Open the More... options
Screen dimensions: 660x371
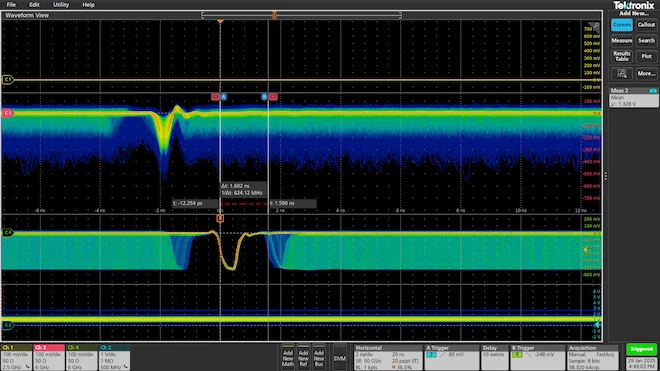646,73
